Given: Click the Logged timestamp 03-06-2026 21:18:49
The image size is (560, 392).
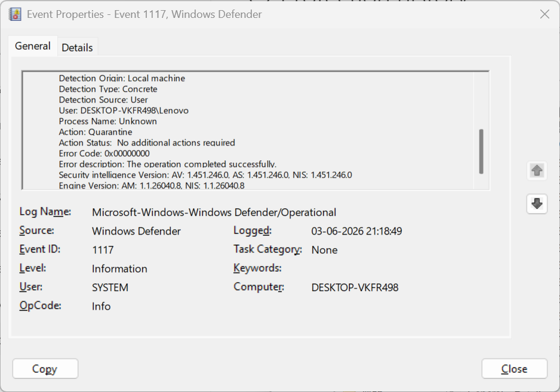Looking at the screenshot, I should pos(356,231).
